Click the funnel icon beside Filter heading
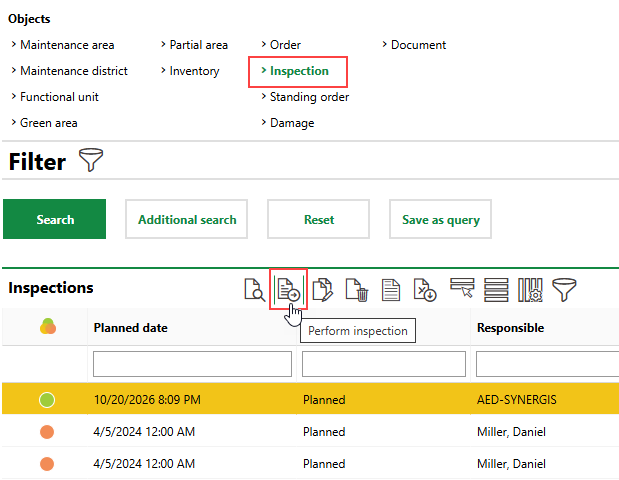 90,162
